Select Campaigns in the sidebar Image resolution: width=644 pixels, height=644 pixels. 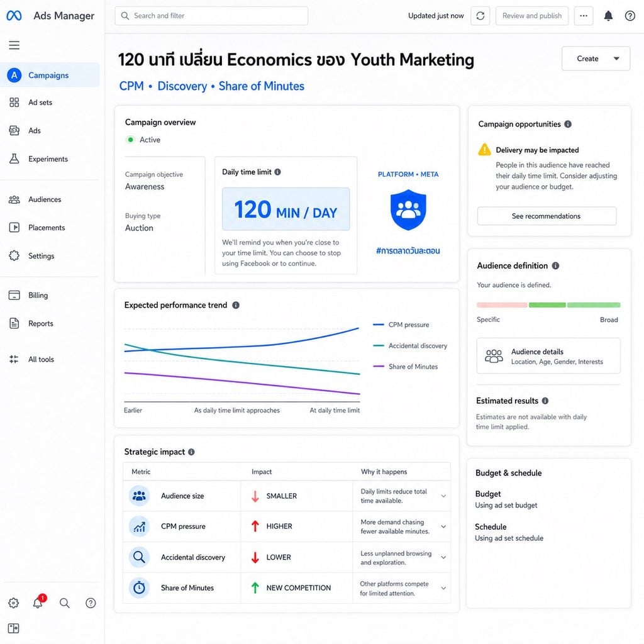50,75
